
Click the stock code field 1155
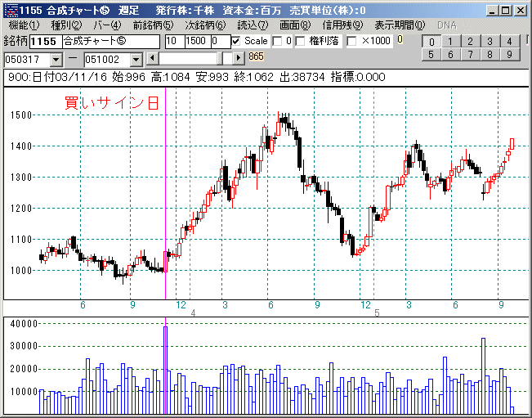pos(46,42)
